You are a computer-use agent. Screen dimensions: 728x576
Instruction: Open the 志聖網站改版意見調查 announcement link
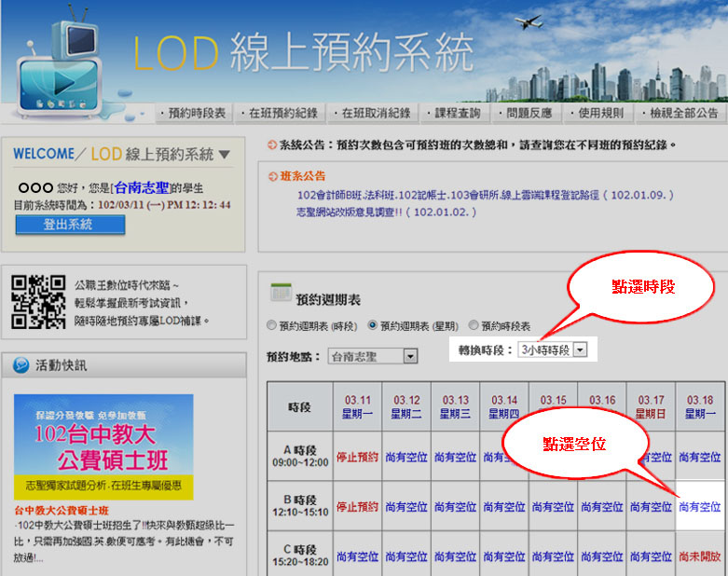pos(386,213)
